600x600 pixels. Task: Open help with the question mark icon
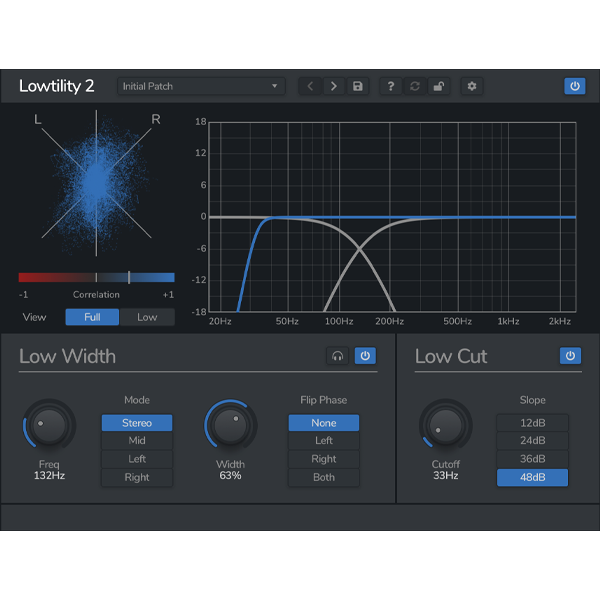pyautogui.click(x=390, y=86)
